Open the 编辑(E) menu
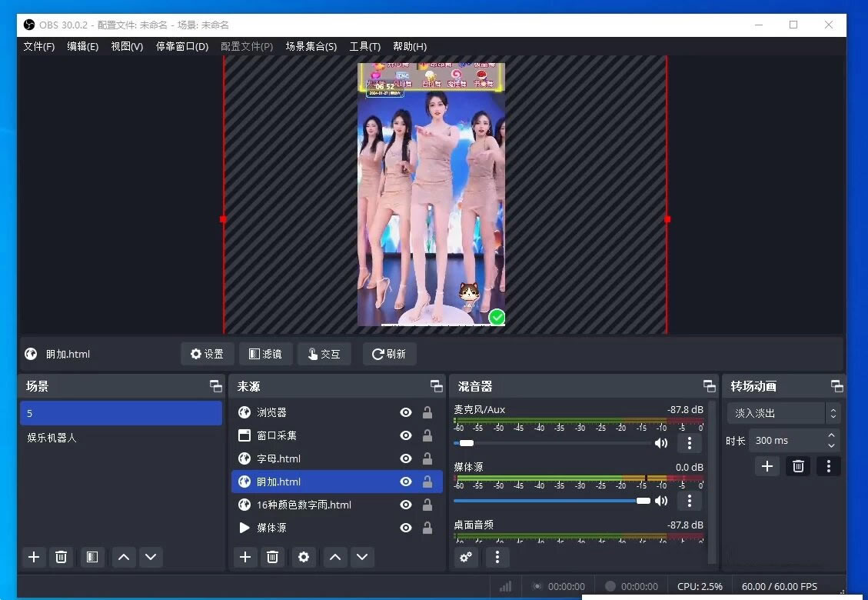The image size is (868, 600). coord(82,46)
